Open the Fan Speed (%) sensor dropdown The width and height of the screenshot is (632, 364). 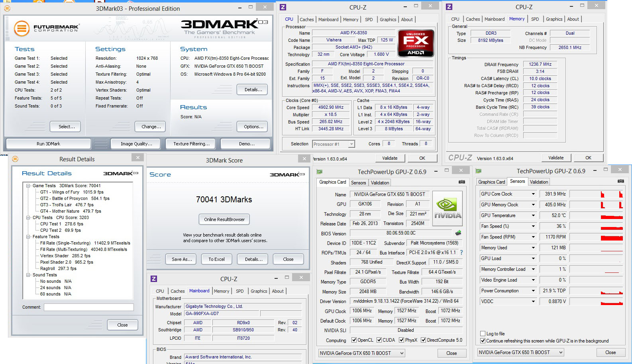(x=533, y=226)
